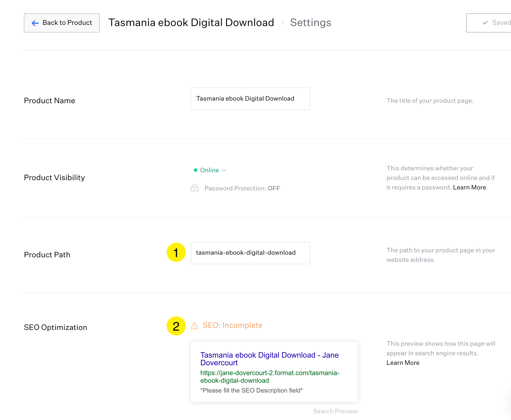This screenshot has height=420, width=511.
Task: Click the Back to Product button
Action: [x=62, y=23]
